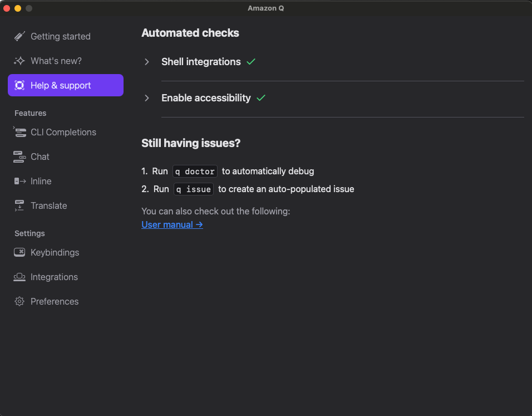Viewport: 532px width, 416px height.
Task: Click the Amazon Q window title
Action: (265, 8)
